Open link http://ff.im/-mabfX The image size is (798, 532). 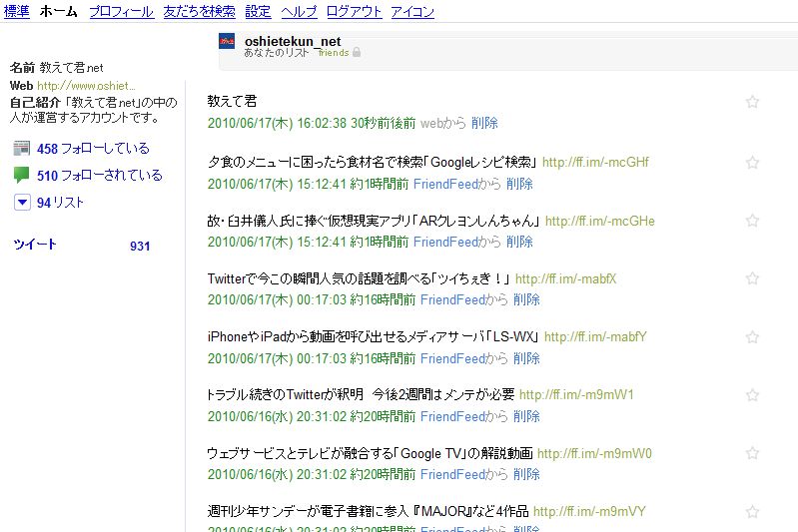566,278
